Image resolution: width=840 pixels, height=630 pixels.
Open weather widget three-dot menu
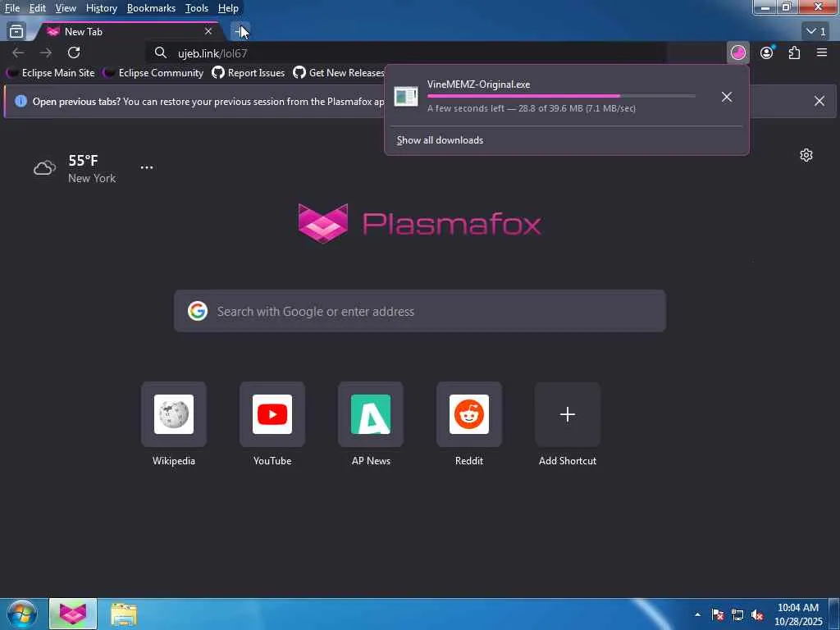[x=147, y=167]
